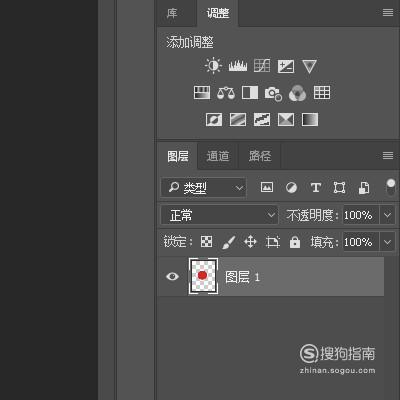Toggle the layer filtering switch

pyautogui.click(x=390, y=187)
